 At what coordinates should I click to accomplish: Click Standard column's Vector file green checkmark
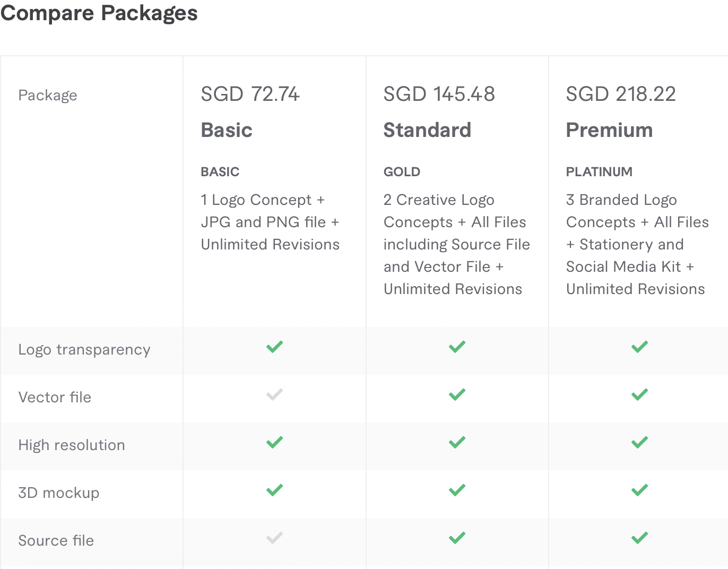pyautogui.click(x=457, y=395)
